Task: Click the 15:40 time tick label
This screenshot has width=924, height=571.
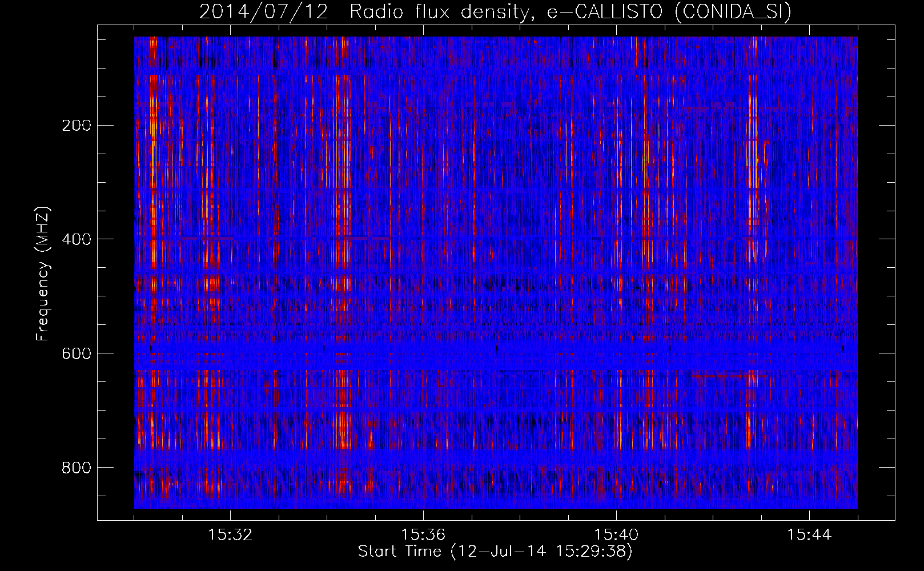Action: 616,534
